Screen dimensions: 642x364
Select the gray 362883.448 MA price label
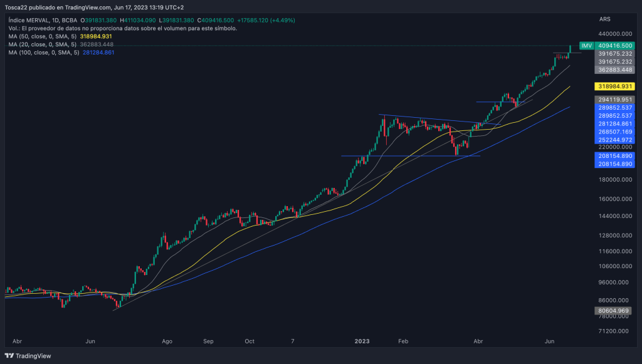point(614,70)
